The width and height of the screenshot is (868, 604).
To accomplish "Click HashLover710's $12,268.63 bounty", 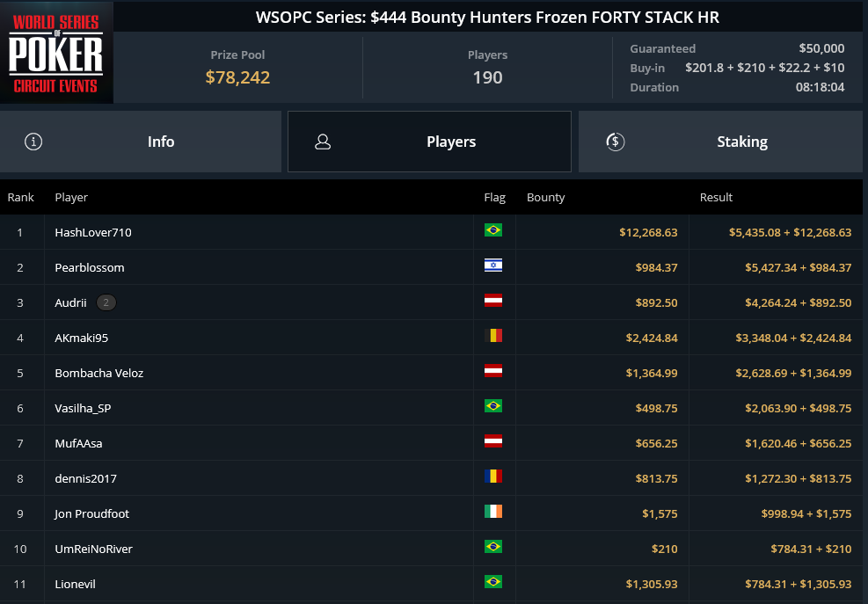I will pos(648,232).
